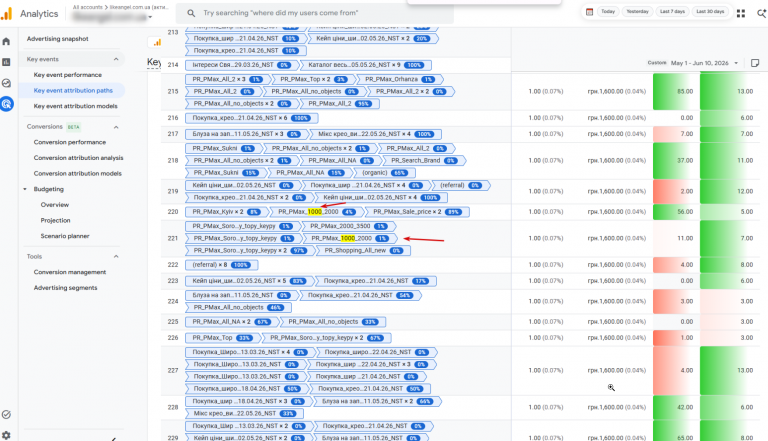Open the Reports bar-chart icon

pos(6,62)
